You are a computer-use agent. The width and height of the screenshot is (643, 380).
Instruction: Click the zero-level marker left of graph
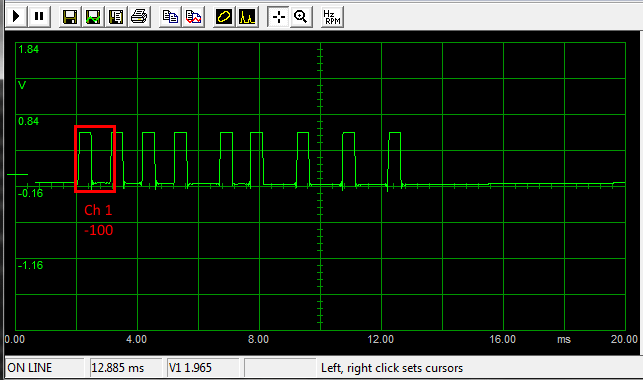pyautogui.click(x=17, y=175)
